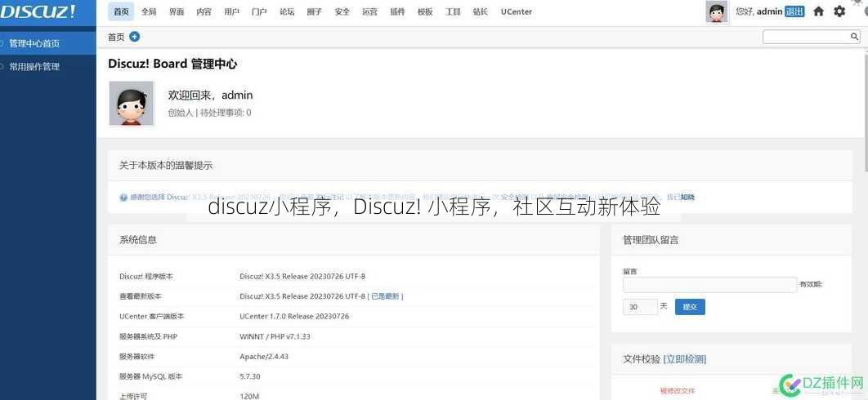868x400 pixels.
Task: Open the 圈子 menu
Action: point(315,11)
